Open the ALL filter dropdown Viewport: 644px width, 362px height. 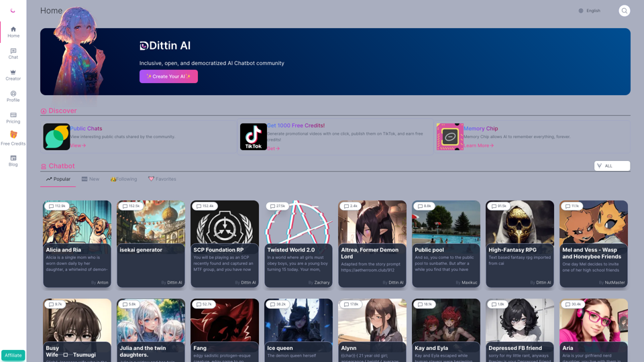(612, 166)
